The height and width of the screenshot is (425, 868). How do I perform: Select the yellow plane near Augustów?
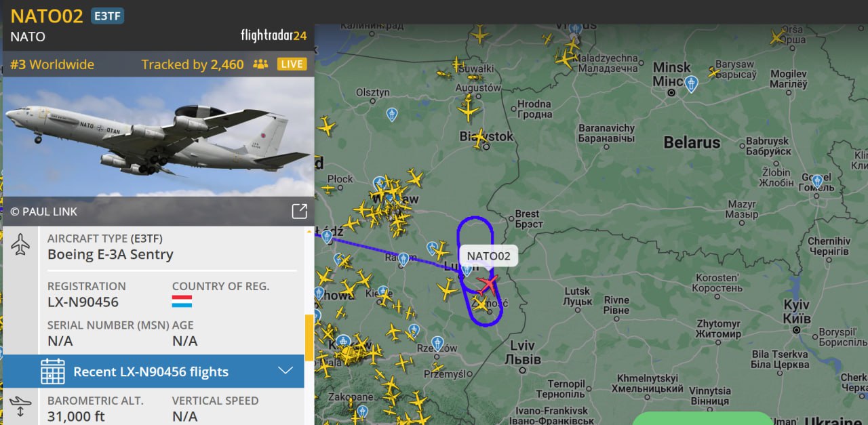tap(468, 108)
